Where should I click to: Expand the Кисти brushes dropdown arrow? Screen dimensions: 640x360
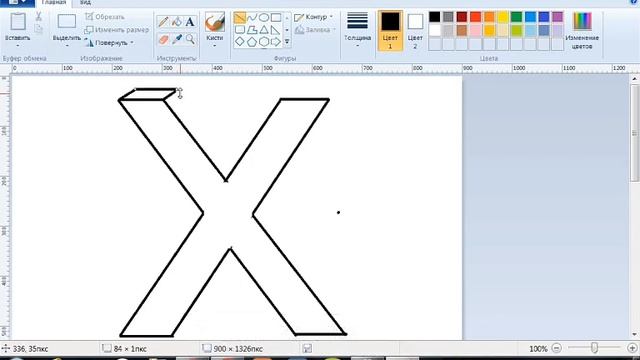(215, 45)
